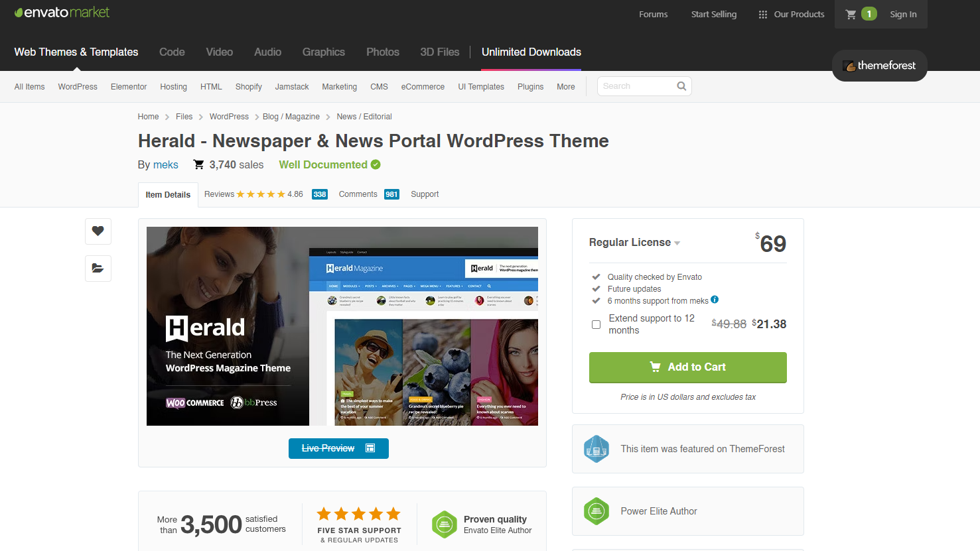
Task: Click the Power Elite Author badge icon
Action: click(596, 511)
